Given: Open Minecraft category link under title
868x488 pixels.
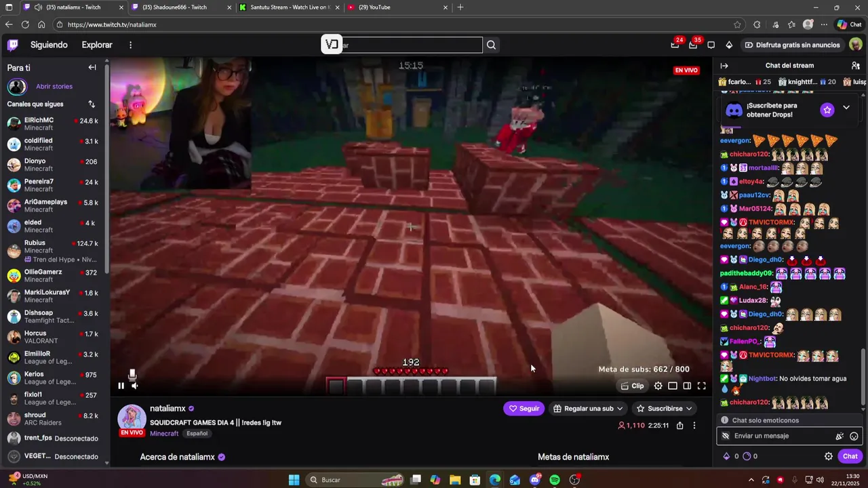Looking at the screenshot, I should pos(164,433).
